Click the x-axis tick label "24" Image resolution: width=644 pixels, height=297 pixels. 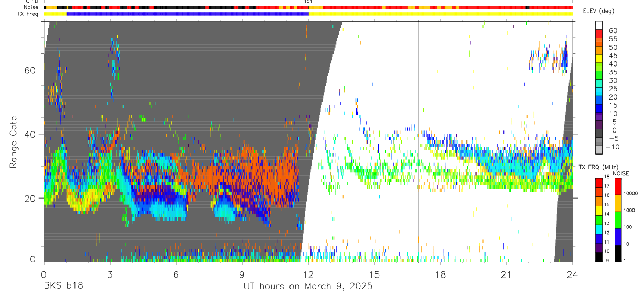(x=573, y=274)
